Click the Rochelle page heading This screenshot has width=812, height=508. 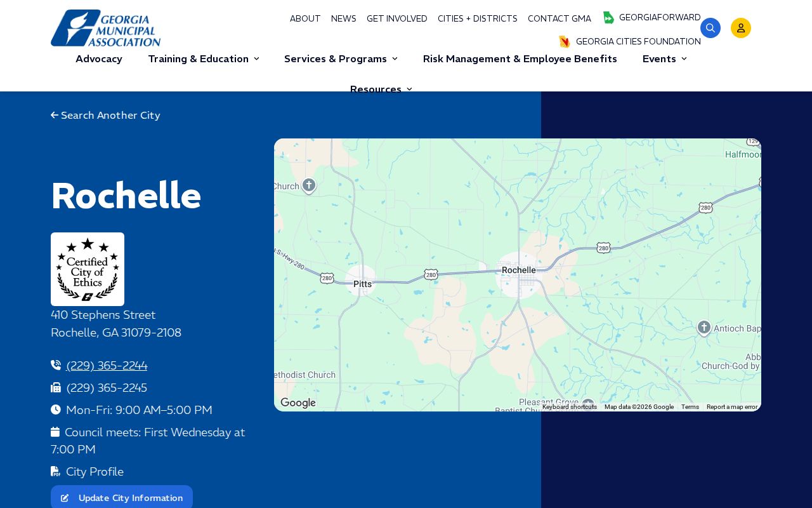pyautogui.click(x=126, y=196)
